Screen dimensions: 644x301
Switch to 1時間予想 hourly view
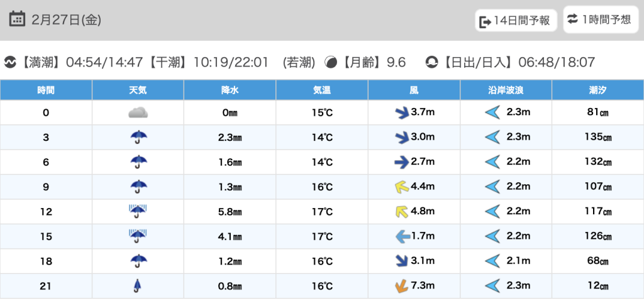(599, 19)
